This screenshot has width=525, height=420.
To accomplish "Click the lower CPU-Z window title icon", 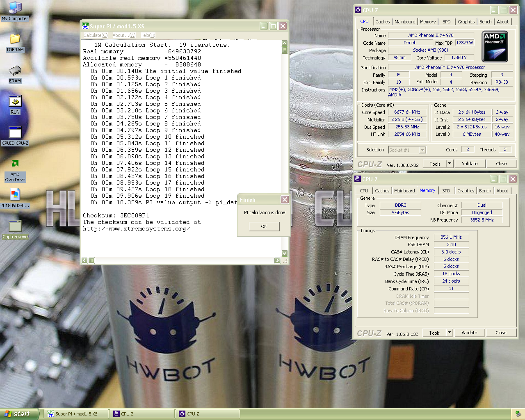I will click(x=358, y=179).
